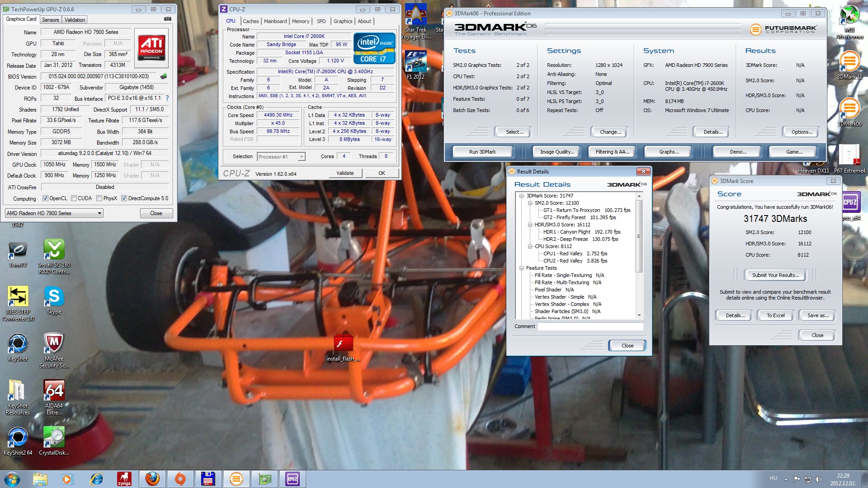Viewport: 868px width, 488px height.
Task: Open IGES STEP Converter desktop icon
Action: click(18, 303)
